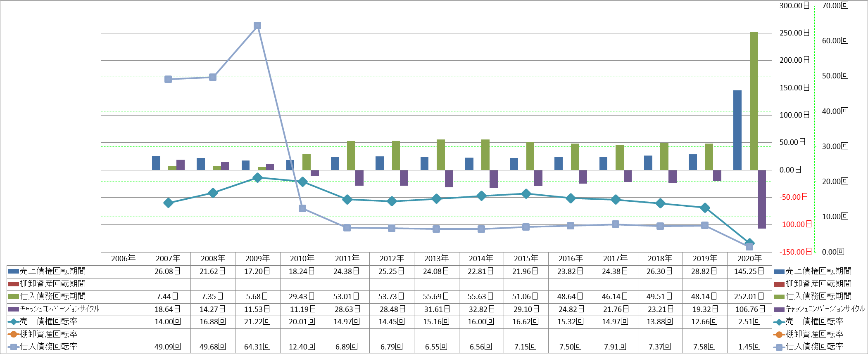This screenshot has height=354, width=868.
Task: Select 仕入債務回転率 in the right-hand legend
Action: coord(809,347)
